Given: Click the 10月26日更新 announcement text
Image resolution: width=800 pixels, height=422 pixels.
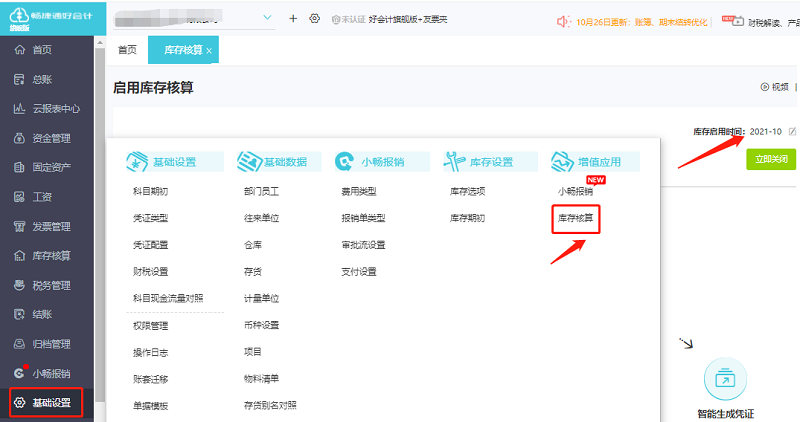Looking at the screenshot, I should coord(642,22).
